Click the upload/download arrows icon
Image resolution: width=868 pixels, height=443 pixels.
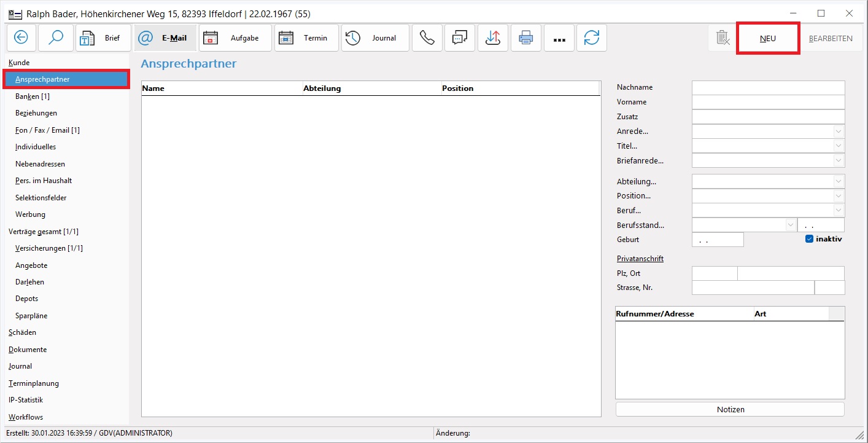(493, 38)
